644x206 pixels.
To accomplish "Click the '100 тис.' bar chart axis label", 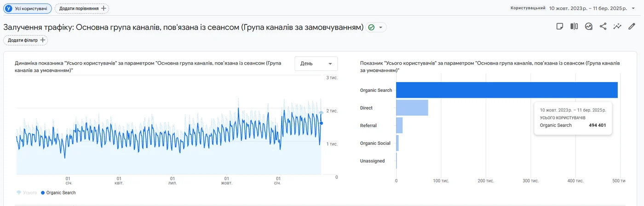I will [x=441, y=180].
